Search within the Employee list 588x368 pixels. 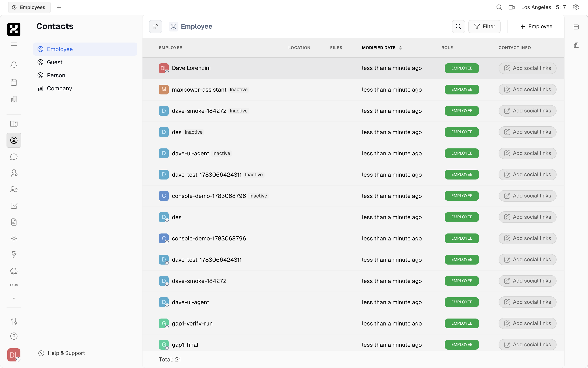(x=458, y=27)
